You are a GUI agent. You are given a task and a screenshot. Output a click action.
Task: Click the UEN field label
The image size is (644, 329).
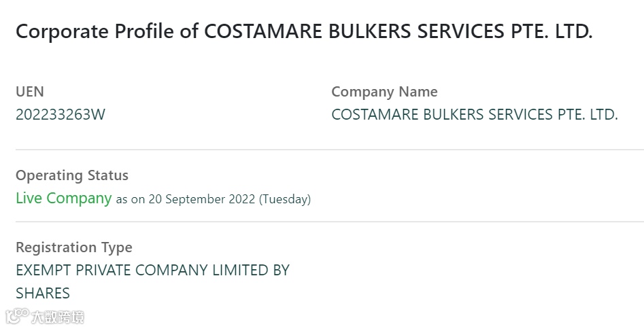click(29, 92)
